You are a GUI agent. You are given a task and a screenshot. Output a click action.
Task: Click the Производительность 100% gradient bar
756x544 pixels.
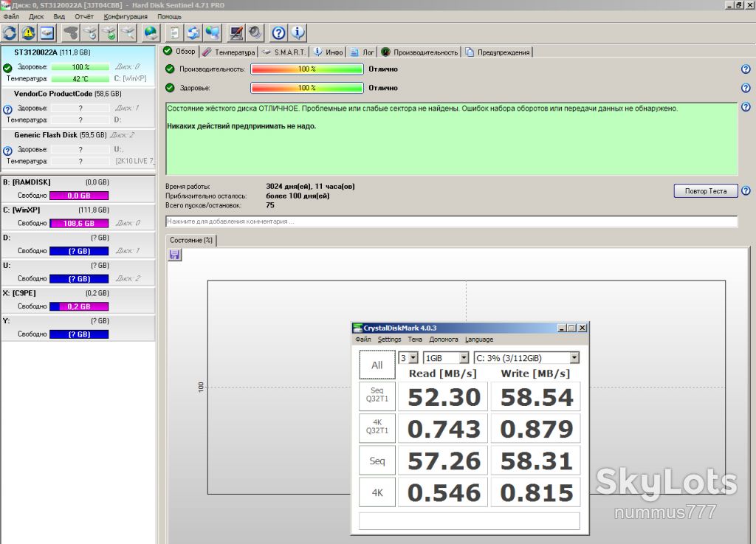coord(306,69)
